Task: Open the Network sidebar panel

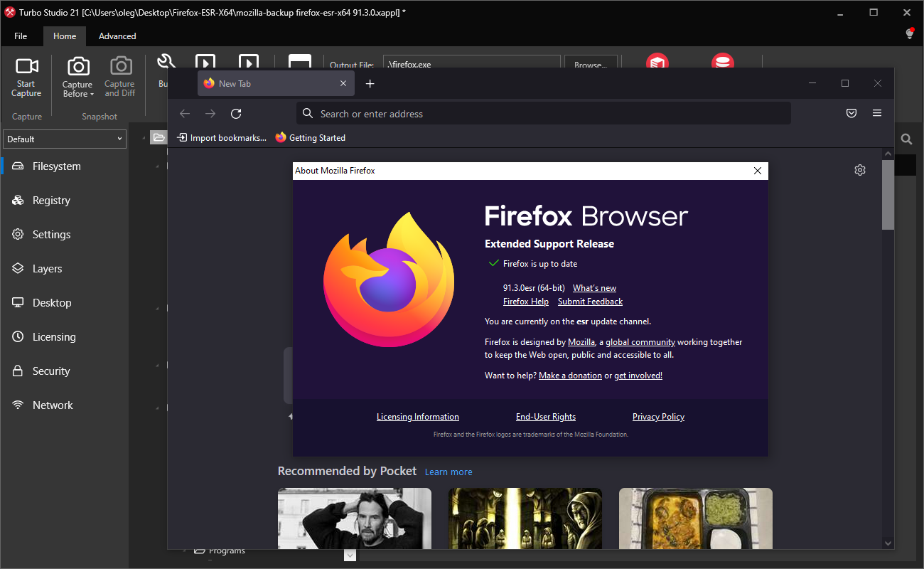Action: (x=50, y=405)
